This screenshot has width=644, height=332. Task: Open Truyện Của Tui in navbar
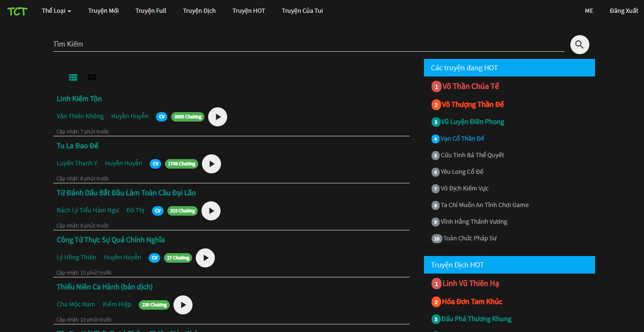coord(302,11)
